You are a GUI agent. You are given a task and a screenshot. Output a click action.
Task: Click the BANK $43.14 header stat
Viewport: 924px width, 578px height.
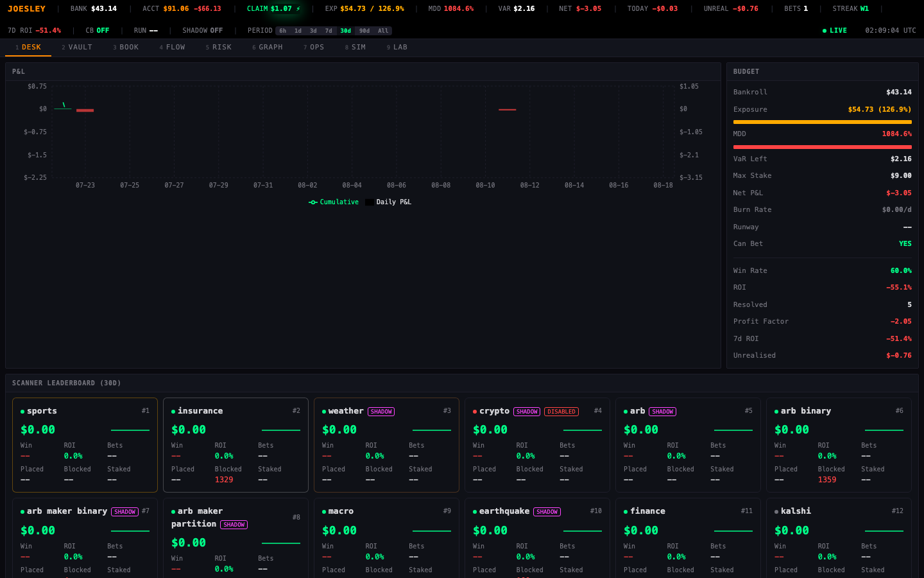tap(94, 9)
